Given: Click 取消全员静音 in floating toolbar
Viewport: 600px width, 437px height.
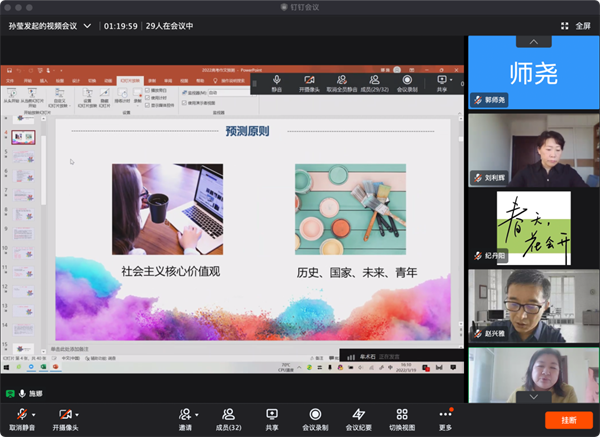Looking at the screenshot, I should coord(342,83).
